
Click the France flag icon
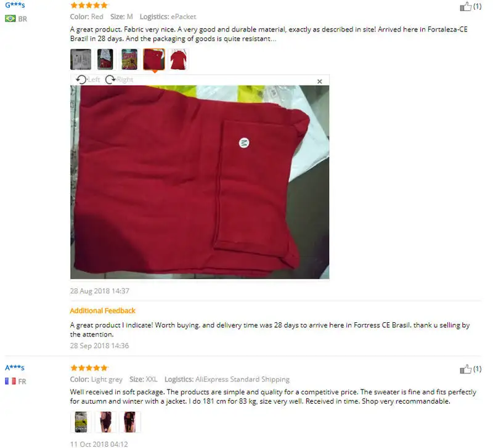click(x=10, y=381)
